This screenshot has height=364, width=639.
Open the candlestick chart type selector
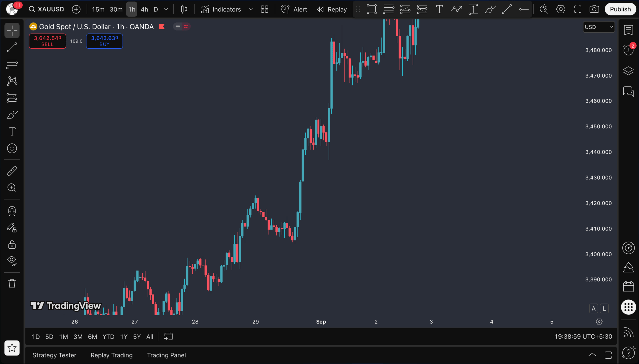pos(184,9)
